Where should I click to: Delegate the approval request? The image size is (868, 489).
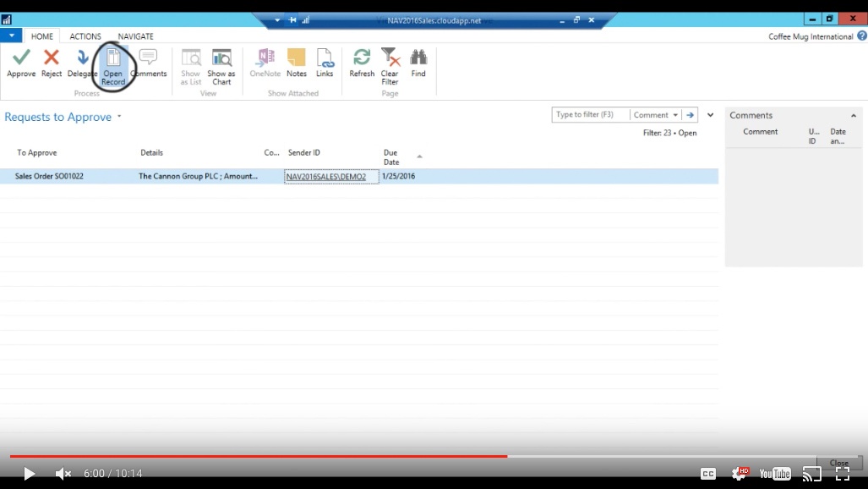[82, 63]
